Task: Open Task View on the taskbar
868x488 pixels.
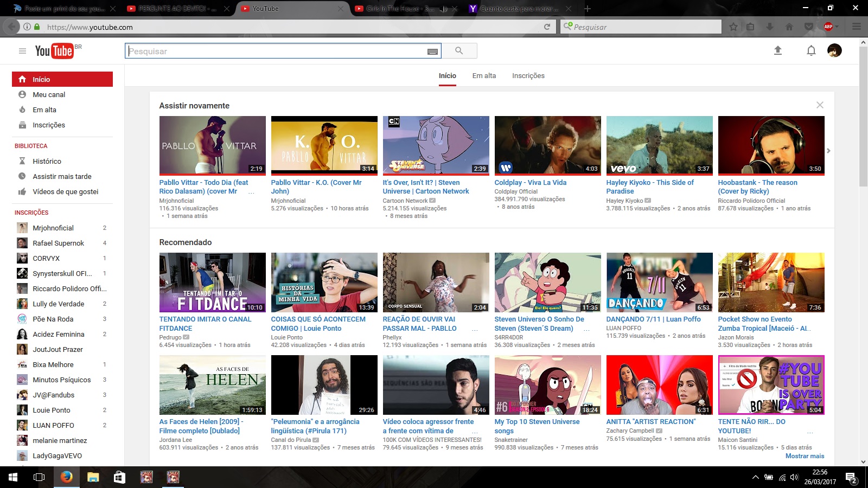Action: coord(39,477)
